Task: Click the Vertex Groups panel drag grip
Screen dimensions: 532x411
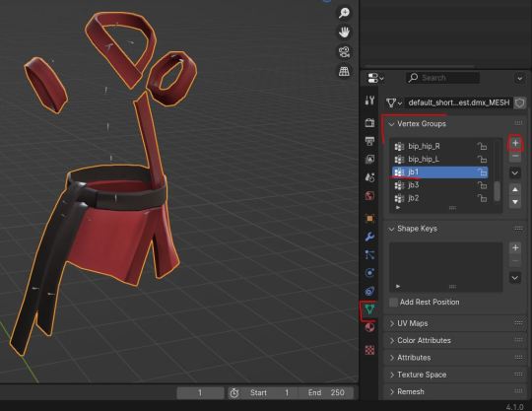Action: [x=518, y=123]
